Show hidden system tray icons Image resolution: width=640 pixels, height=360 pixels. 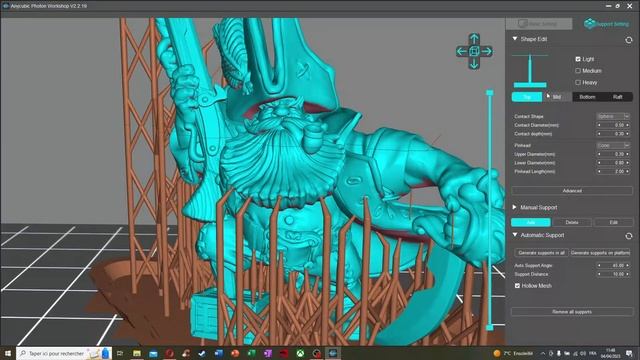point(543,353)
